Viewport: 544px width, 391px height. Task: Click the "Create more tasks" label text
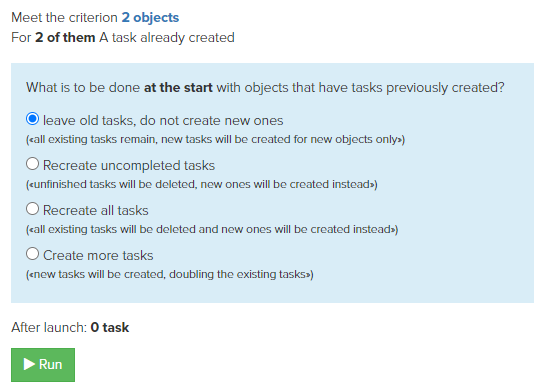coord(98,256)
